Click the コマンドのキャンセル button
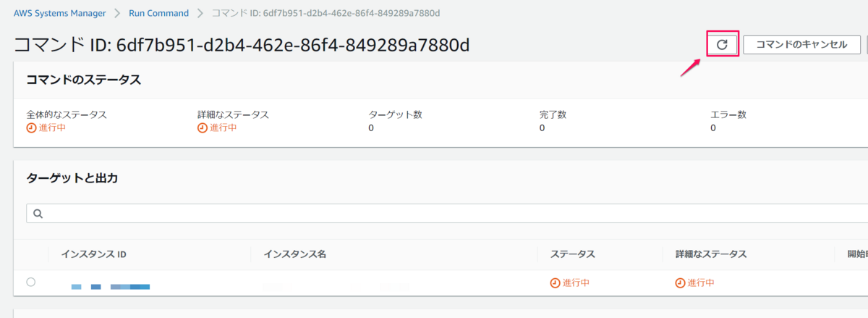The width and height of the screenshot is (868, 318). point(801,44)
